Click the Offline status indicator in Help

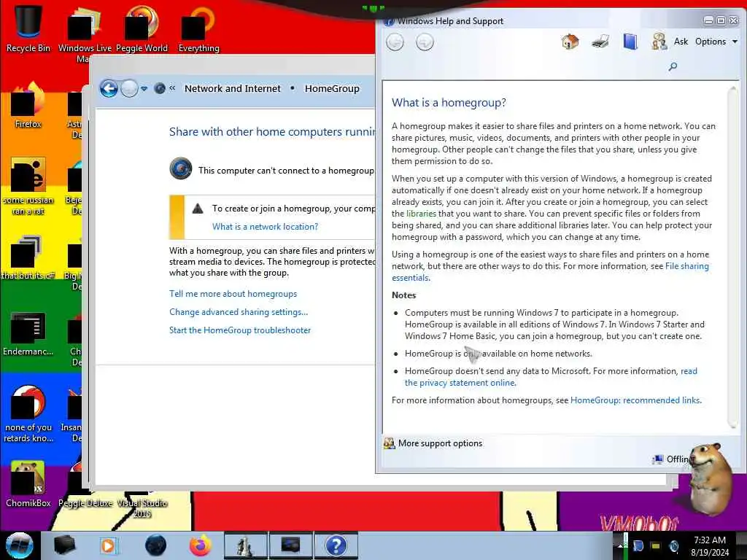[x=671, y=459]
